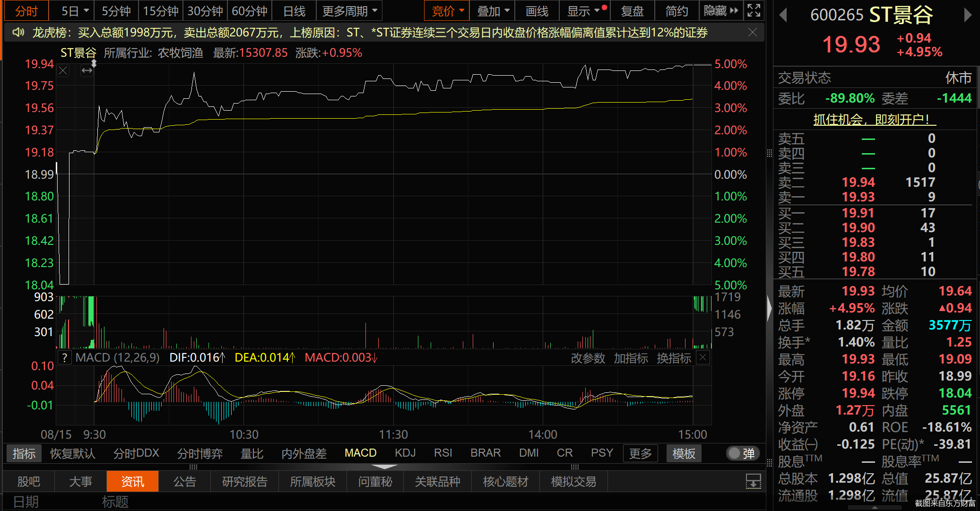The image size is (980, 511).
Task: Click the 指标 button
Action: pyautogui.click(x=24, y=453)
